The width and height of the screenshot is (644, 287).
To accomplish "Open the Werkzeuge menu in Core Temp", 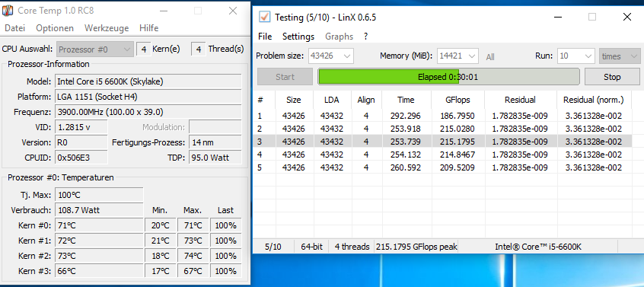I will tap(107, 28).
